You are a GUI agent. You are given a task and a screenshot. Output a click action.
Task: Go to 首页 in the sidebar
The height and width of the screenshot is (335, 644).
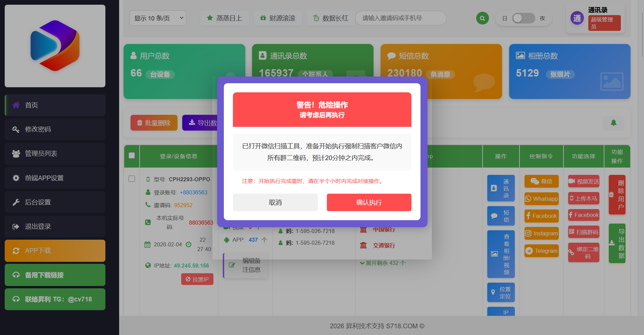[x=55, y=105]
